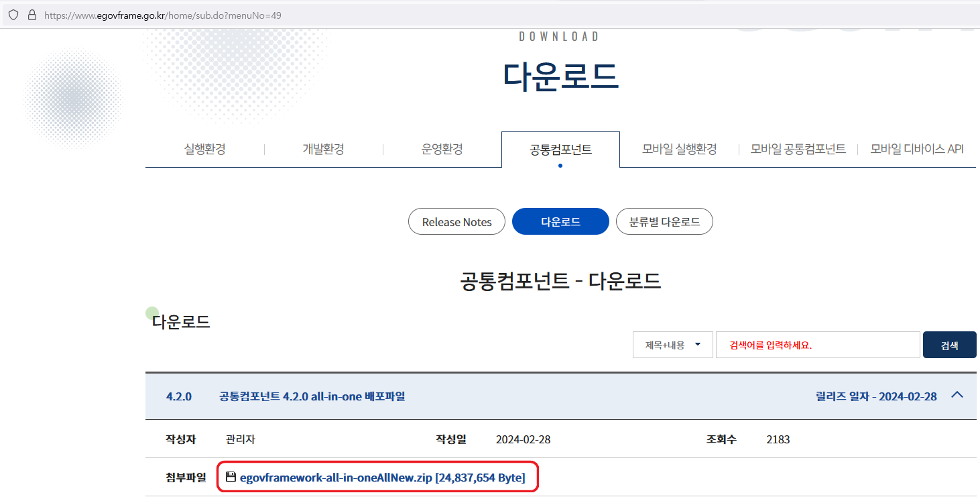
Task: Select the 공통컴포넌트 tab
Action: (x=560, y=150)
